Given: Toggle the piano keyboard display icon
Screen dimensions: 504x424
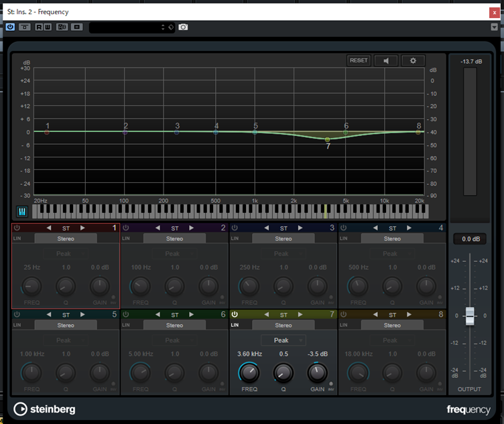Looking at the screenshot, I should coord(22,212).
